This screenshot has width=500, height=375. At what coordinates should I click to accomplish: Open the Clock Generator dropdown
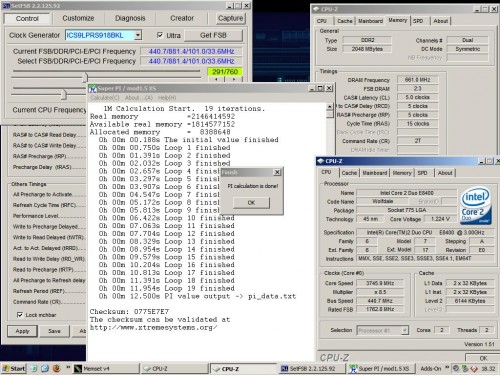[138, 35]
